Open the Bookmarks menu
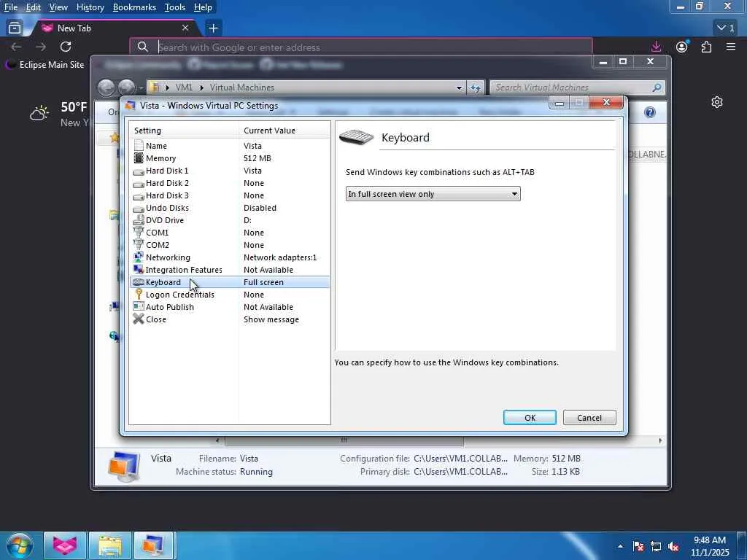The width and height of the screenshot is (747, 560). [134, 7]
